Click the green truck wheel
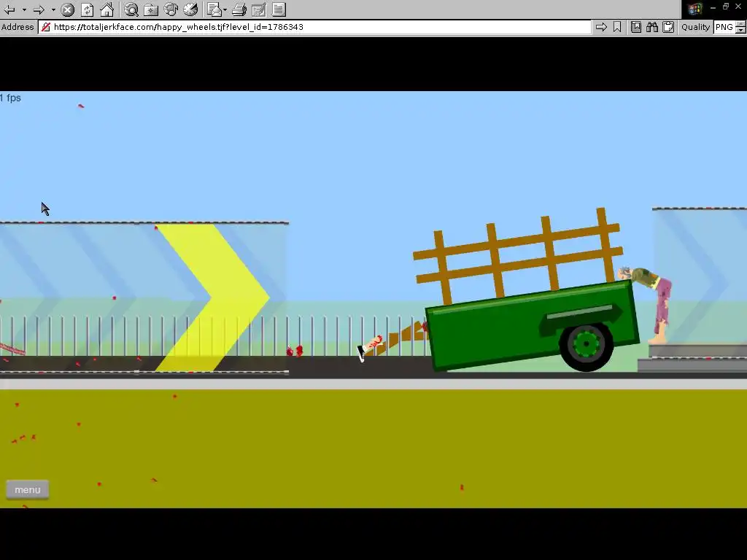747x560 pixels. (x=586, y=345)
